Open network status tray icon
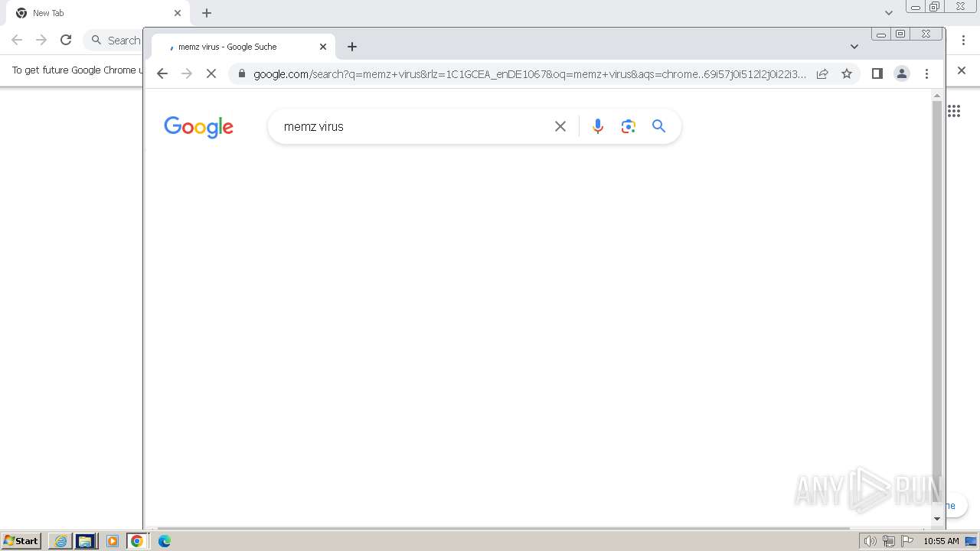Viewport: 980px width, 551px height. pyautogui.click(x=888, y=541)
